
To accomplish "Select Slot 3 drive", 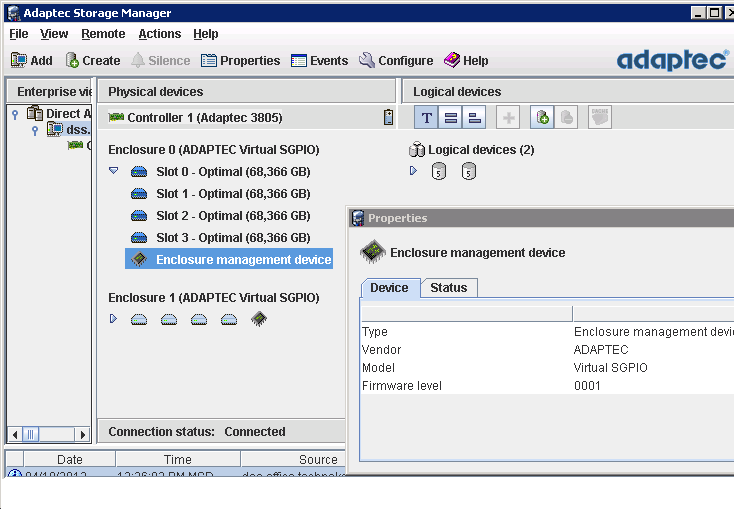I will click(x=220, y=238).
